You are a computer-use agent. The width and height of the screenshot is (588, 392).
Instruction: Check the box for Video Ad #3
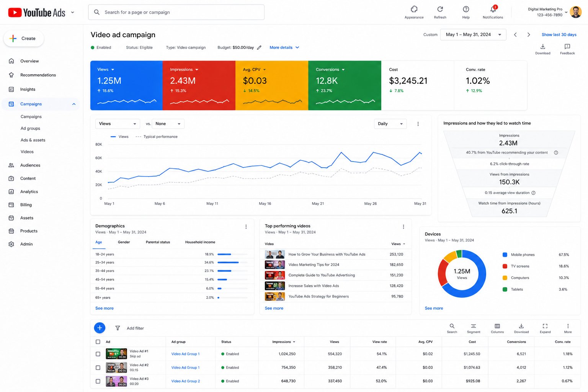(x=98, y=381)
